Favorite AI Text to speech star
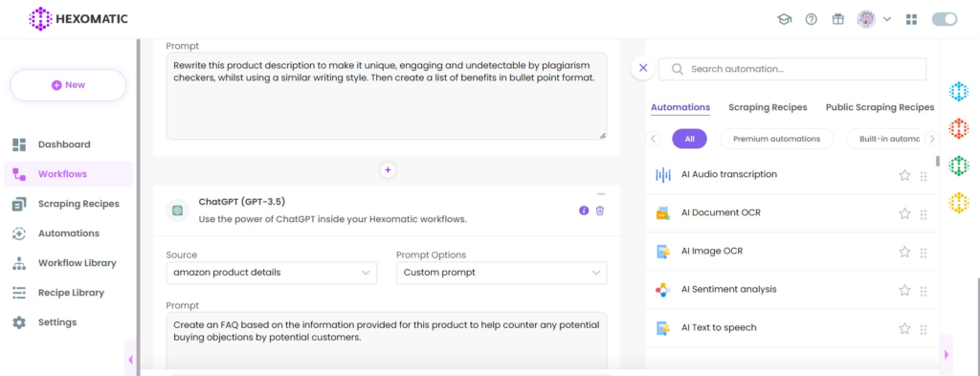Viewport: 980px width, 376px height. pos(904,328)
